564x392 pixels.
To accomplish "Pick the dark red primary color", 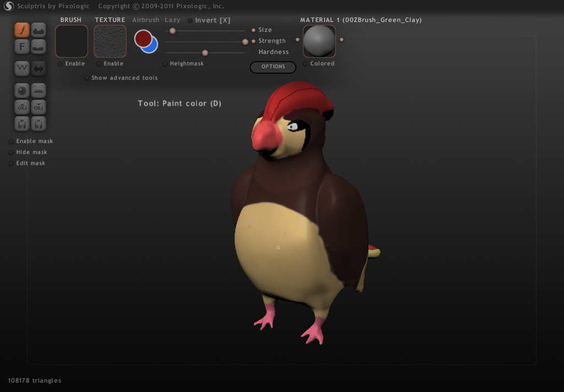I will [143, 38].
